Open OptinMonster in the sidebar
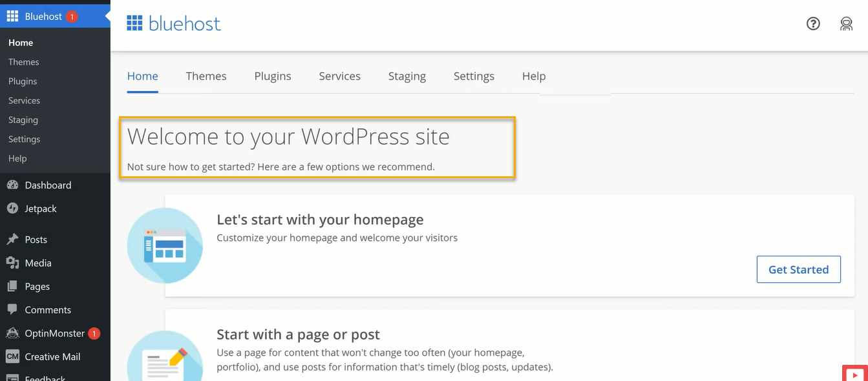Image resolution: width=868 pixels, height=381 pixels. click(56, 333)
